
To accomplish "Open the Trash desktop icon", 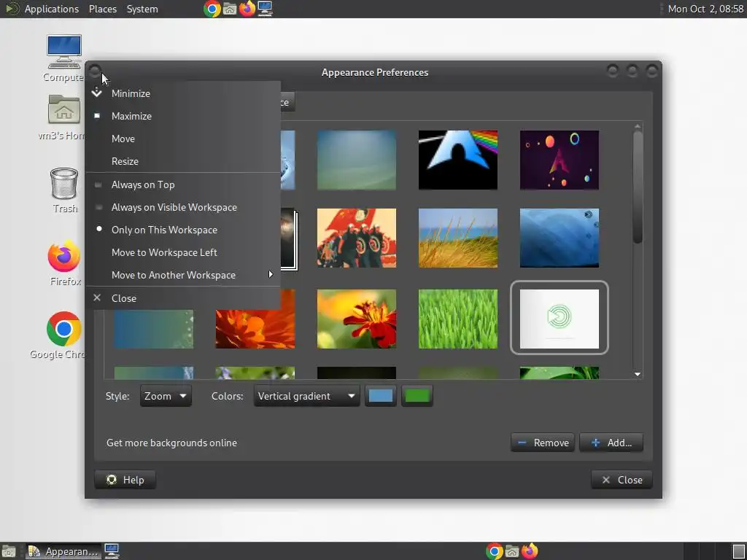I will click(64, 190).
